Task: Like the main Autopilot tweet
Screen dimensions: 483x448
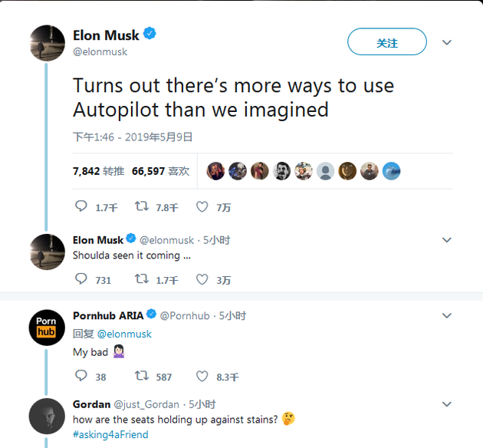Action: pyautogui.click(x=202, y=207)
